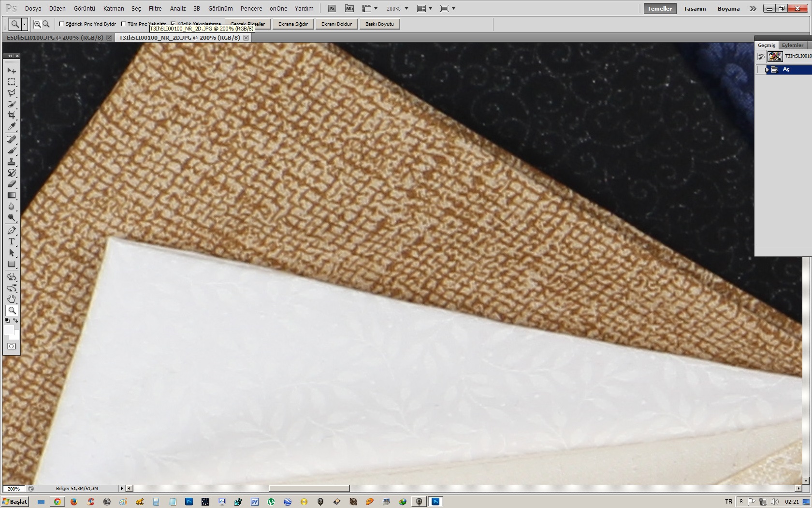
Task: Select Tasarım workspace button
Action: coord(695,9)
